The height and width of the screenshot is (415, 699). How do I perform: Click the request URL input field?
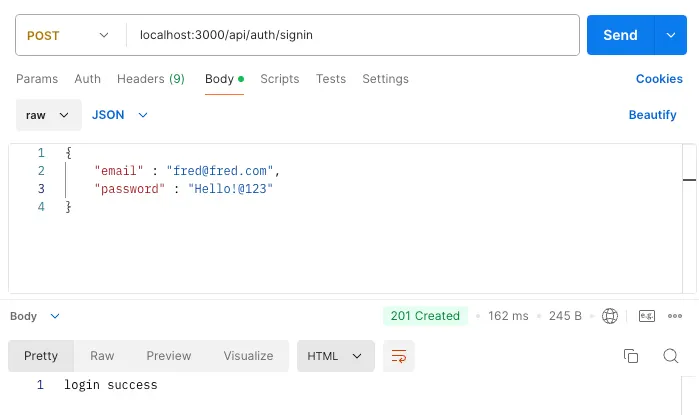[350, 35]
